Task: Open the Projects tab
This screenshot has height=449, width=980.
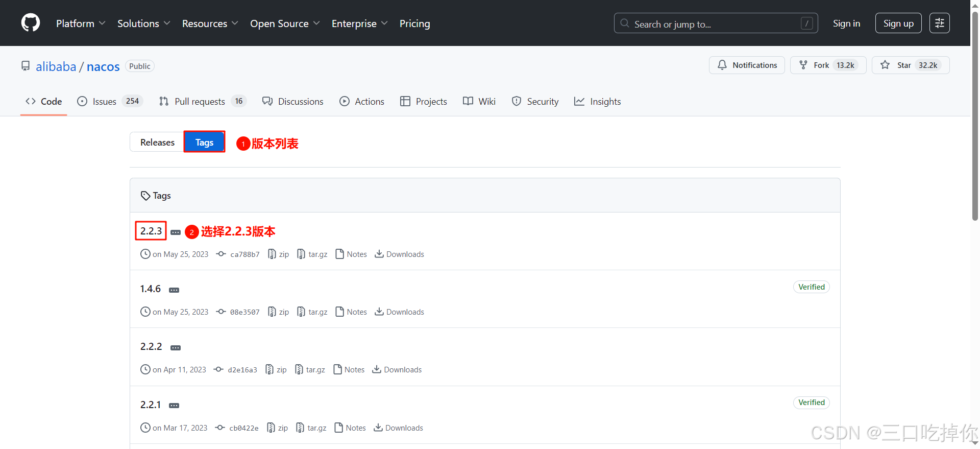Action: (424, 101)
